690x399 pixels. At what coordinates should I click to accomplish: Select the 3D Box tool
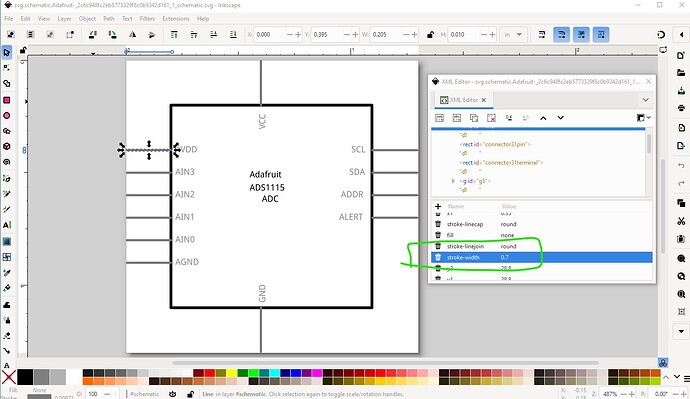(x=7, y=146)
